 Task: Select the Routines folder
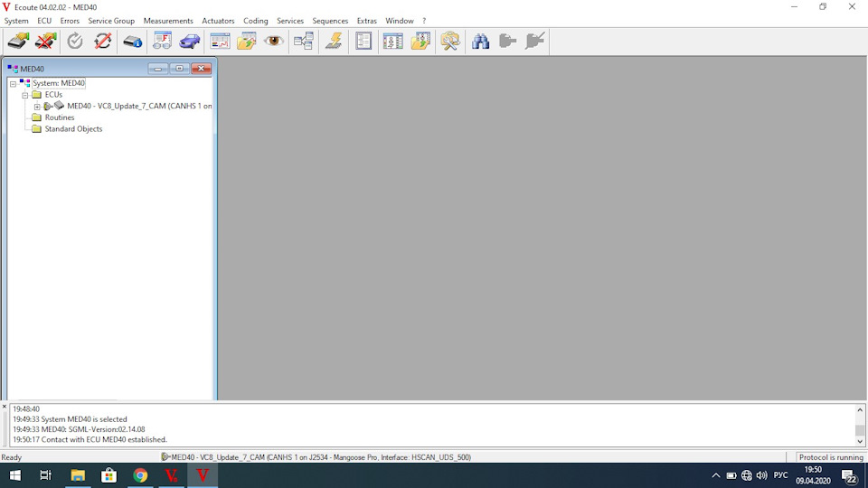coord(60,117)
